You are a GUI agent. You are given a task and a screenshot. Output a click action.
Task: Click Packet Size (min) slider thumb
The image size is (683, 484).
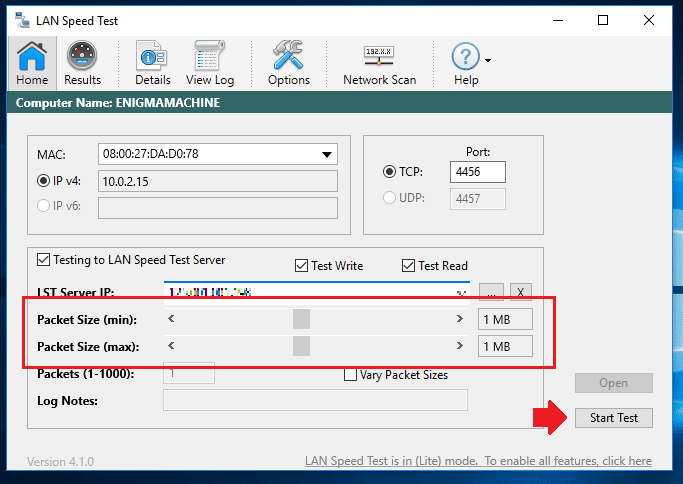tap(301, 319)
